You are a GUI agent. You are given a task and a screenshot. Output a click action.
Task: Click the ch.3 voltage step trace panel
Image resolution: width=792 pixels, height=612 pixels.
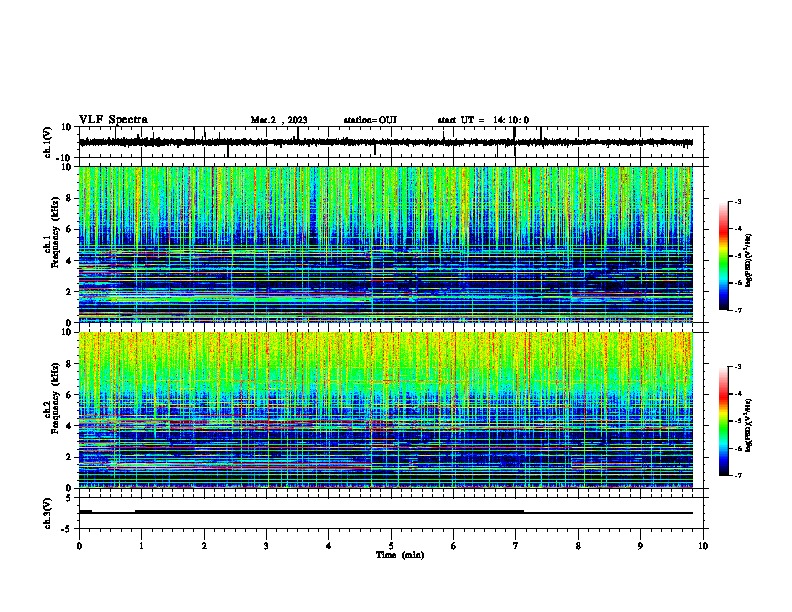click(391, 513)
